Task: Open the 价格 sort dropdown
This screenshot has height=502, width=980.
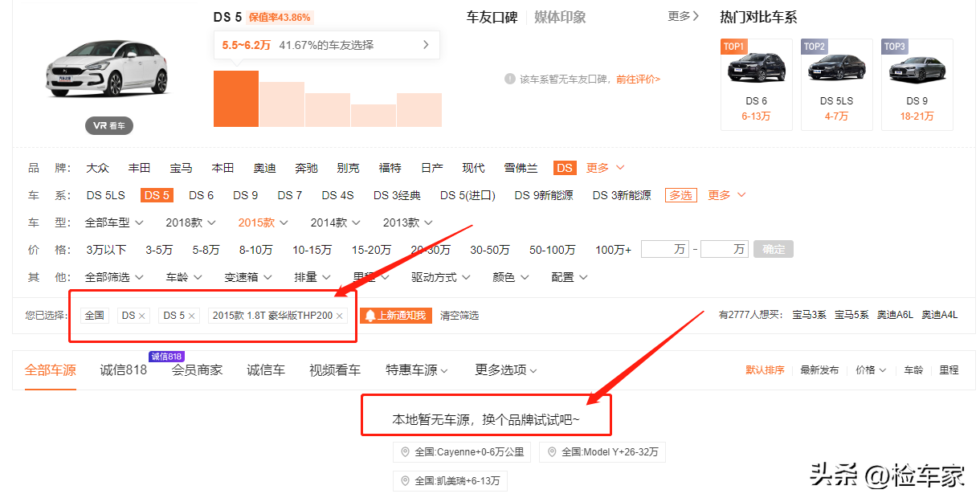Action: [x=871, y=370]
